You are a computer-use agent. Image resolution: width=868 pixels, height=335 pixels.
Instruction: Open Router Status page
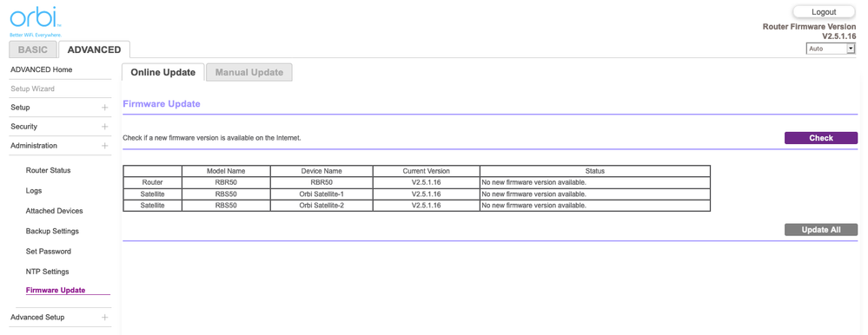[48, 170]
